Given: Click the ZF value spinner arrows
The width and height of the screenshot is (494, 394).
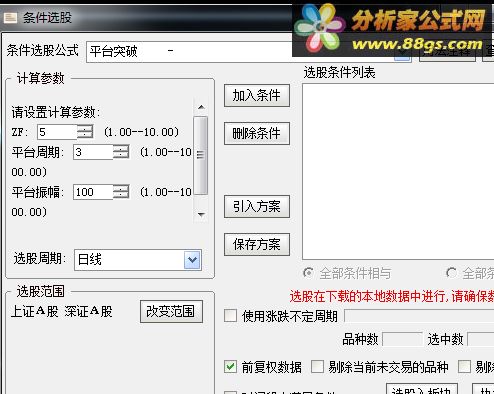Looking at the screenshot, I should coord(85,132).
